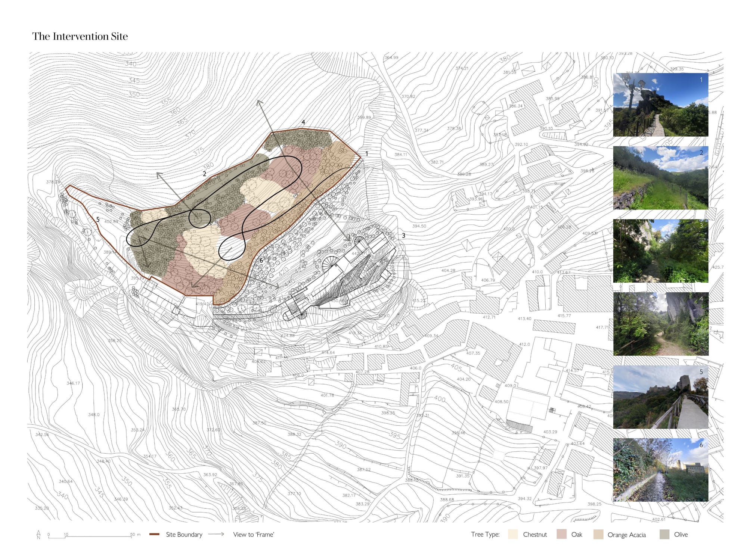
Task: Click the Orange Acacia legend swatch
Action: pos(598,534)
